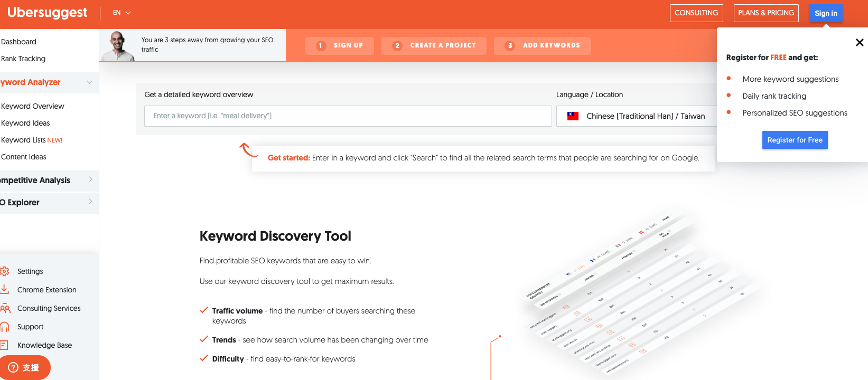This screenshot has height=380, width=868.
Task: Collapse the Keyword Analyzer section chevron
Action: pyautogui.click(x=89, y=82)
